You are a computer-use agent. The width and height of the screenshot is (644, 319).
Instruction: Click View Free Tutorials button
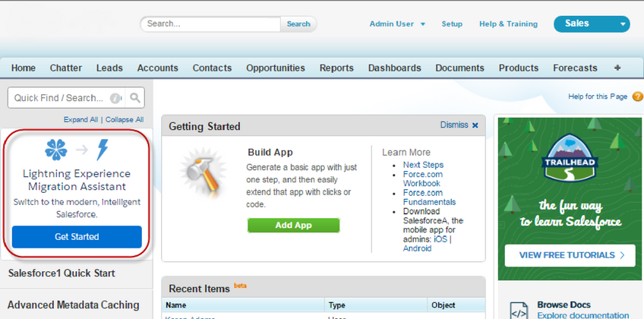pyautogui.click(x=570, y=255)
